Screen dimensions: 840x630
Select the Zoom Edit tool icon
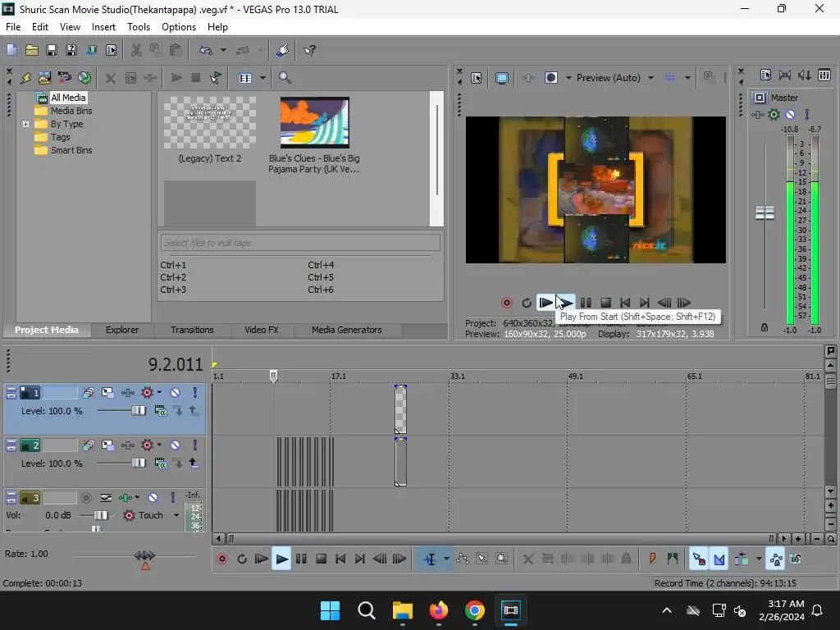point(501,559)
